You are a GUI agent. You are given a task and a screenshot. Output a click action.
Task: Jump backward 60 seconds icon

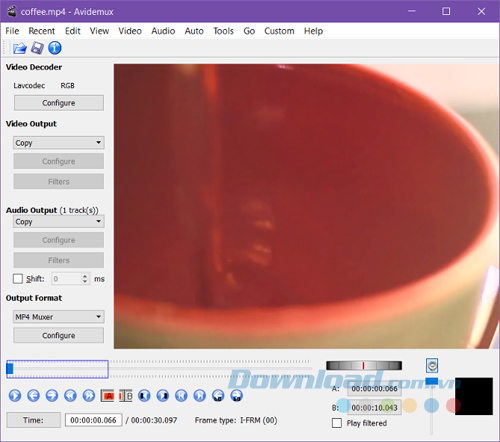tap(218, 396)
